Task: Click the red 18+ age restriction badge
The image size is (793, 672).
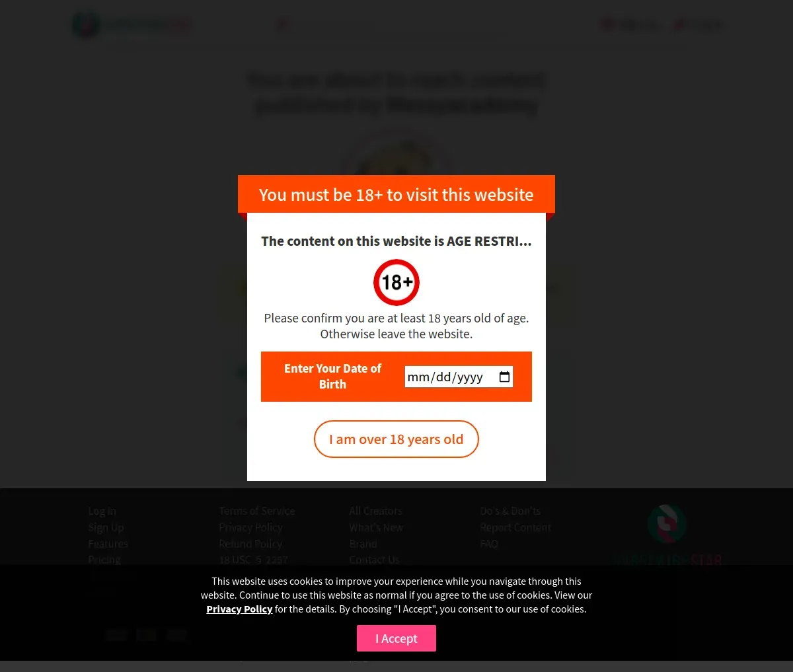Action: point(397,282)
